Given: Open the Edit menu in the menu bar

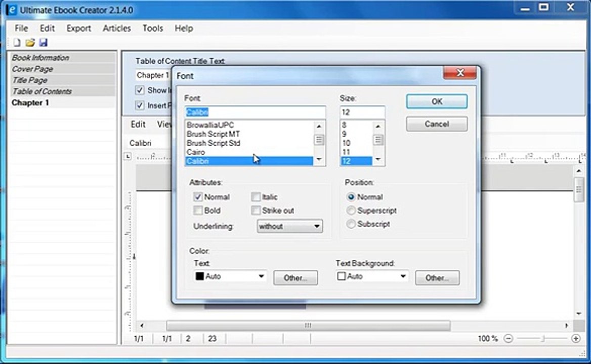Looking at the screenshot, I should click(x=47, y=28).
